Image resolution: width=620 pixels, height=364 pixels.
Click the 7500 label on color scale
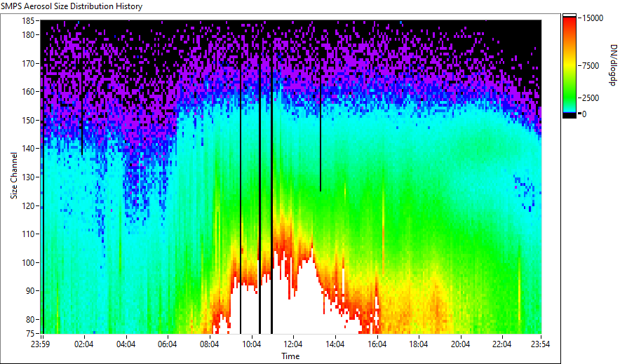[x=591, y=66]
